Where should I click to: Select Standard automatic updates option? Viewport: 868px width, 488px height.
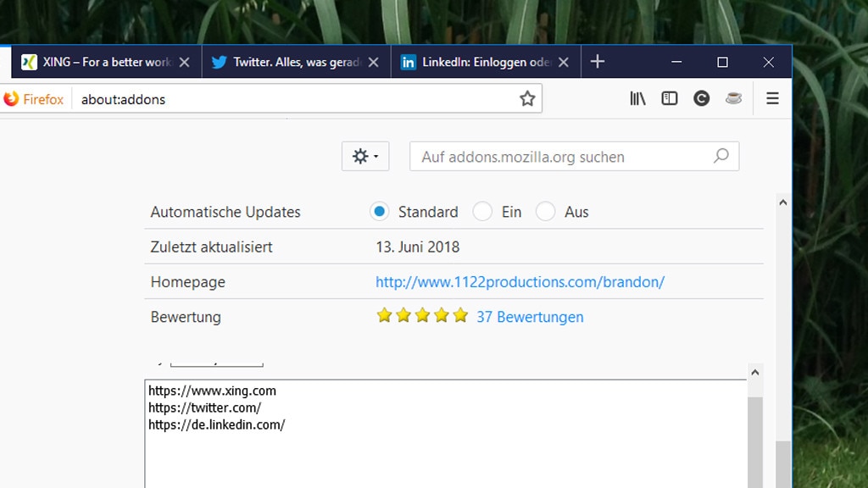click(380, 212)
